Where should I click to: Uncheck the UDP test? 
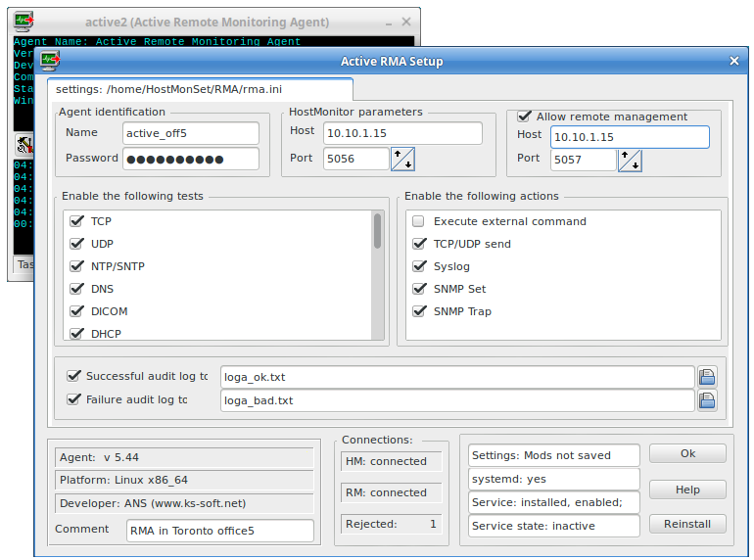(76, 244)
